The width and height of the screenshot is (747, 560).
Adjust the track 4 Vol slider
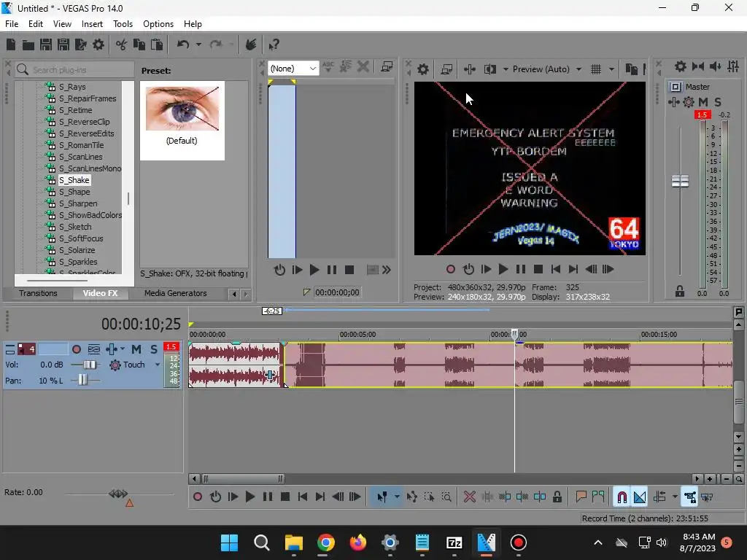90,365
